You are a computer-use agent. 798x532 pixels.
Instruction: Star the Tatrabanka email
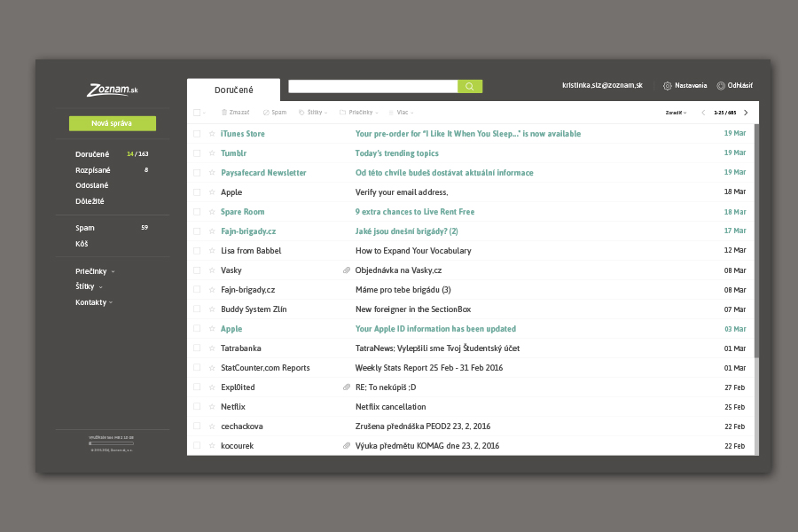click(x=212, y=348)
